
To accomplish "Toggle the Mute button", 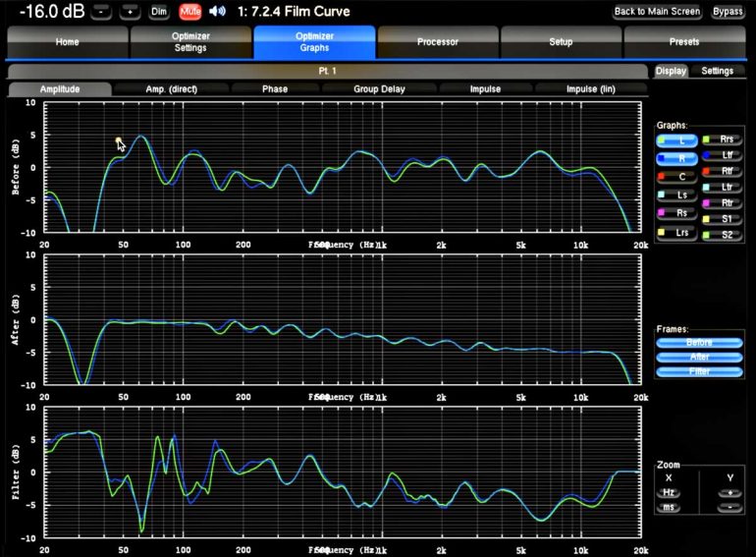I will coord(189,12).
